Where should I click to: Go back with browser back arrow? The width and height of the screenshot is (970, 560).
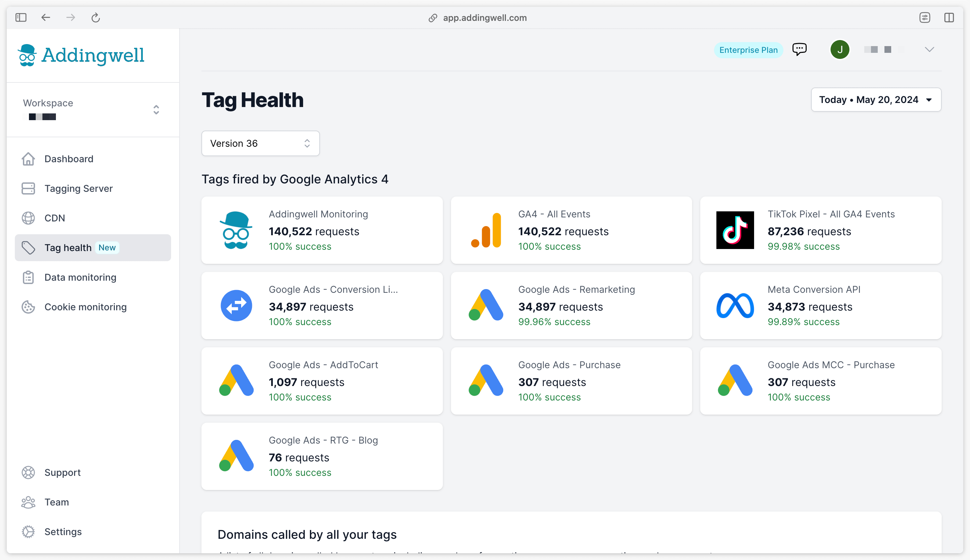pyautogui.click(x=46, y=17)
